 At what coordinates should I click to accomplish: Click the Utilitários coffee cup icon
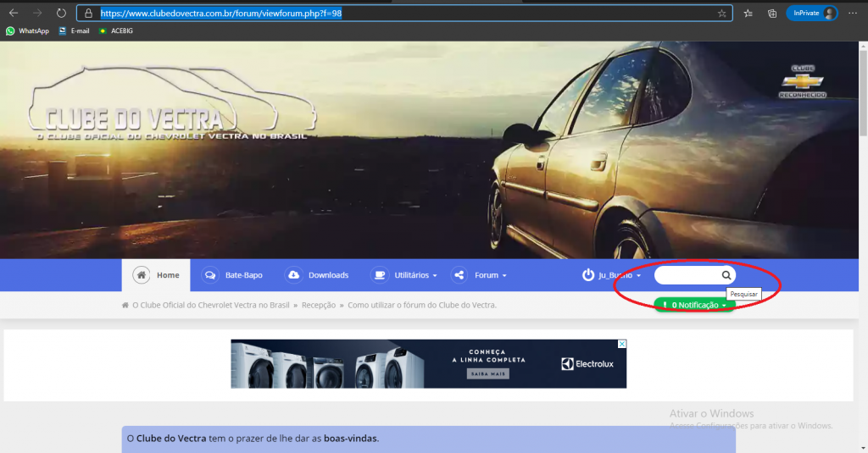coord(380,275)
